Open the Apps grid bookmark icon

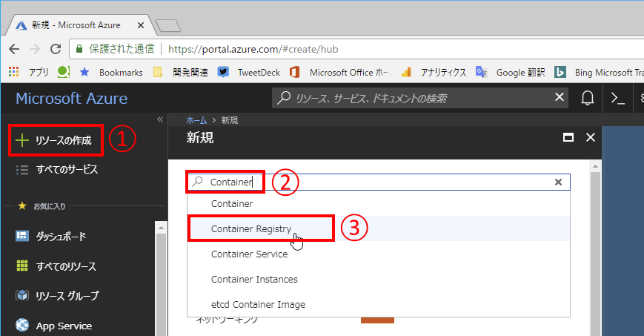point(13,72)
